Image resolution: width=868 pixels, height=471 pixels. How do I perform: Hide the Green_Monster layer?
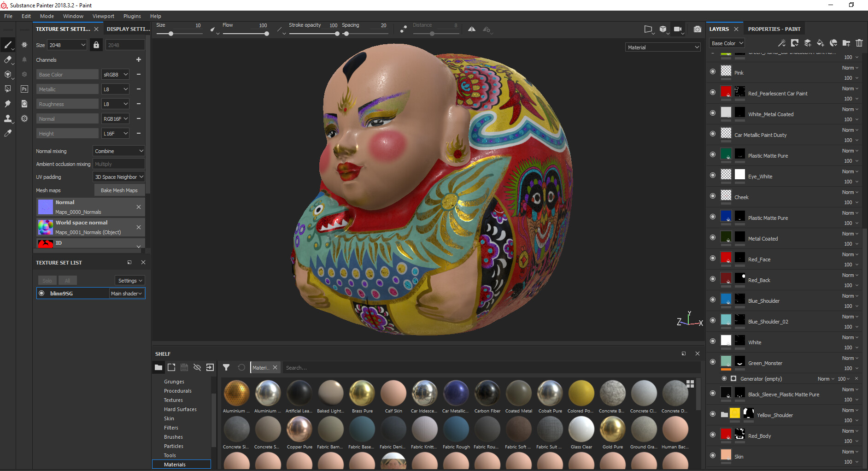tap(713, 362)
